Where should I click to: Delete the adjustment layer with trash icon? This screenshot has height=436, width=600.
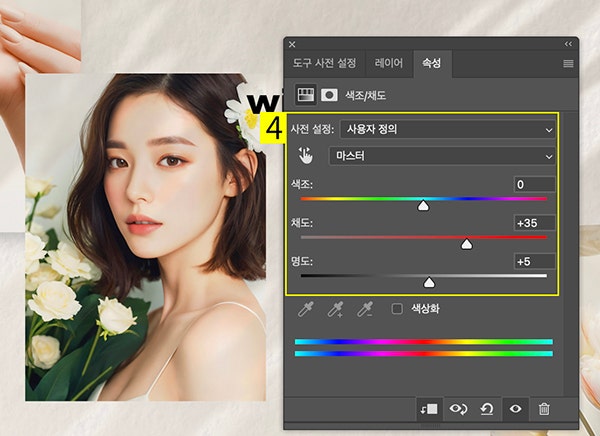click(544, 409)
